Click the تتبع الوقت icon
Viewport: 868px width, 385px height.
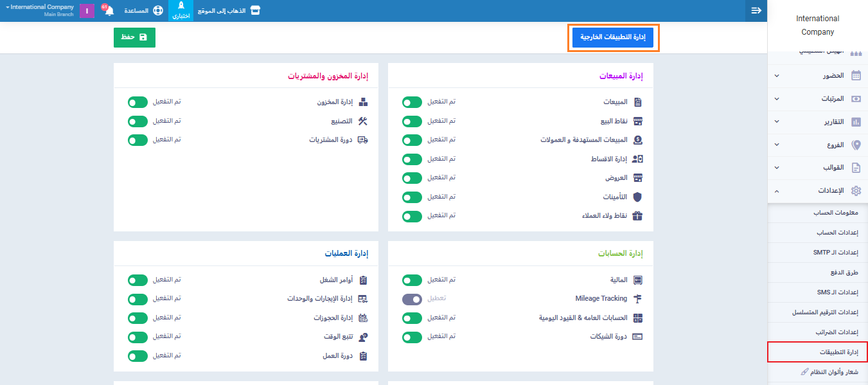point(363,336)
